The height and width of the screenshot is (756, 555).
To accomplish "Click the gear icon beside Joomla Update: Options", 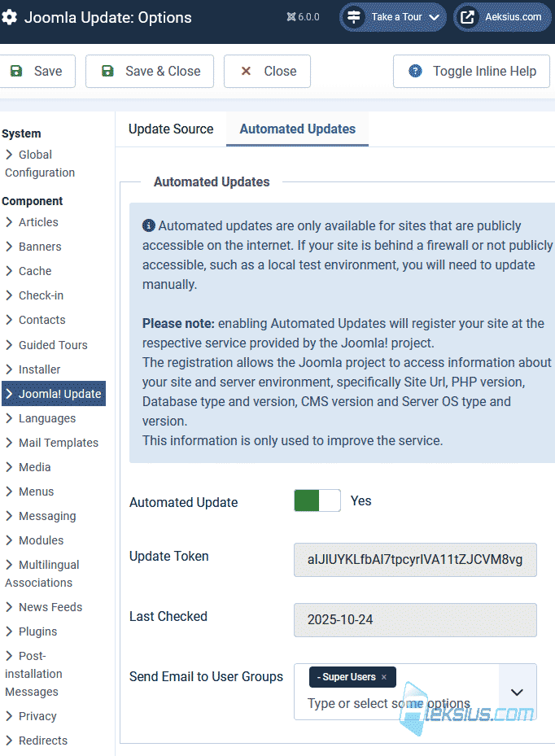I will [x=9, y=17].
